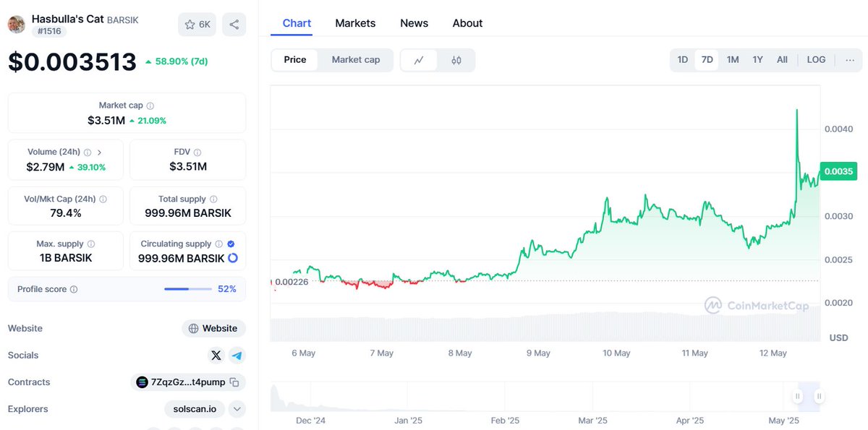
Task: Switch to candlestick chart view
Action: pos(456,60)
